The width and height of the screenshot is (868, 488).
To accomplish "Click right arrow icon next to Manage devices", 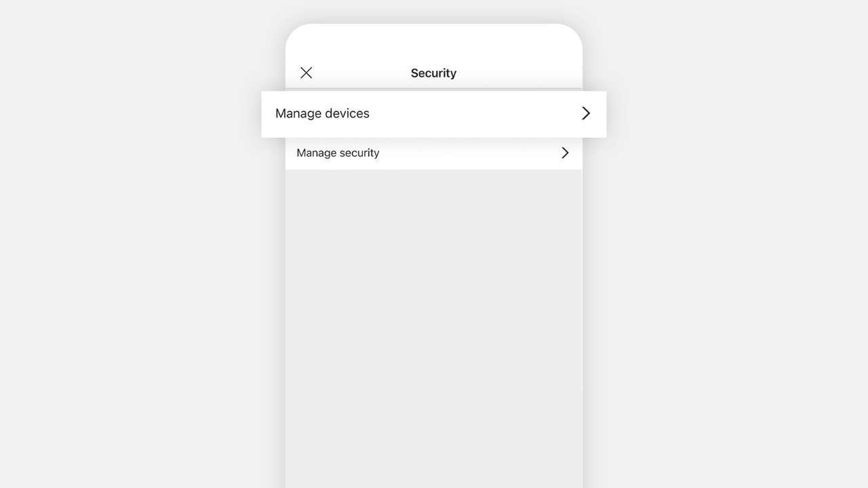I will point(586,113).
